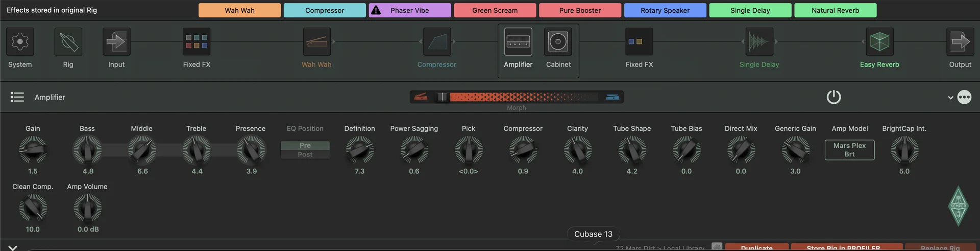Open the Amp Model Mars Plex Brt selector
Image resolution: width=980 pixels, height=251 pixels.
849,150
